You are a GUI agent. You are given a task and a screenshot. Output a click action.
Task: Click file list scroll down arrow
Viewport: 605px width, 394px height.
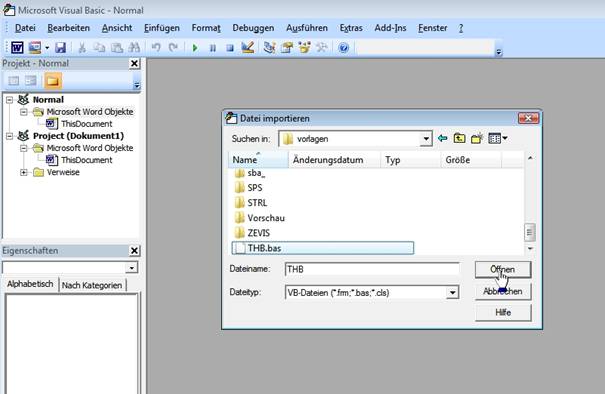(530, 249)
